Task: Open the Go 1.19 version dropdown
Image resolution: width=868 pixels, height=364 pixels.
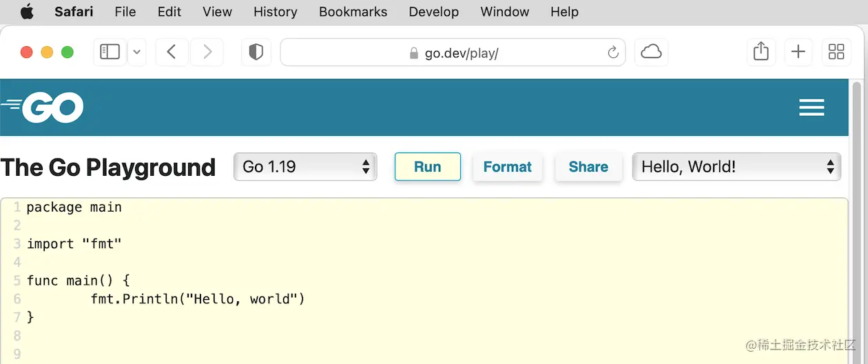Action: (306, 167)
